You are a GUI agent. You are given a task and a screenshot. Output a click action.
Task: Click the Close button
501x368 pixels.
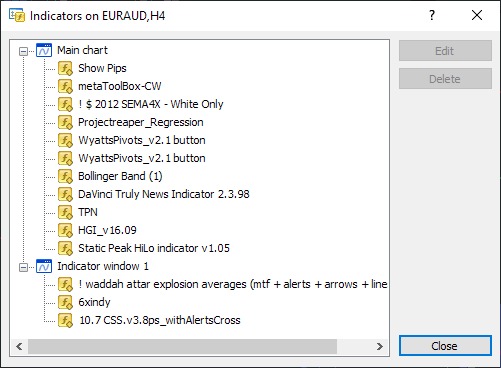[445, 346]
